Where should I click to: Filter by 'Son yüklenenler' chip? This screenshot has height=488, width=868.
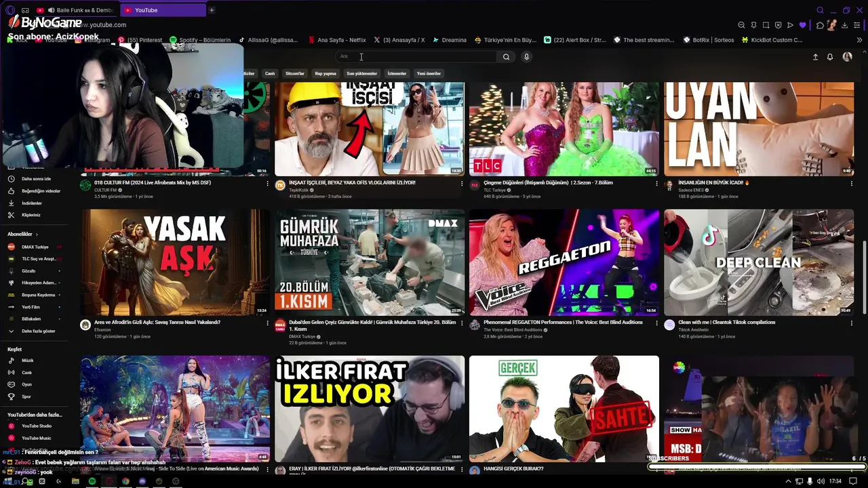coord(361,73)
